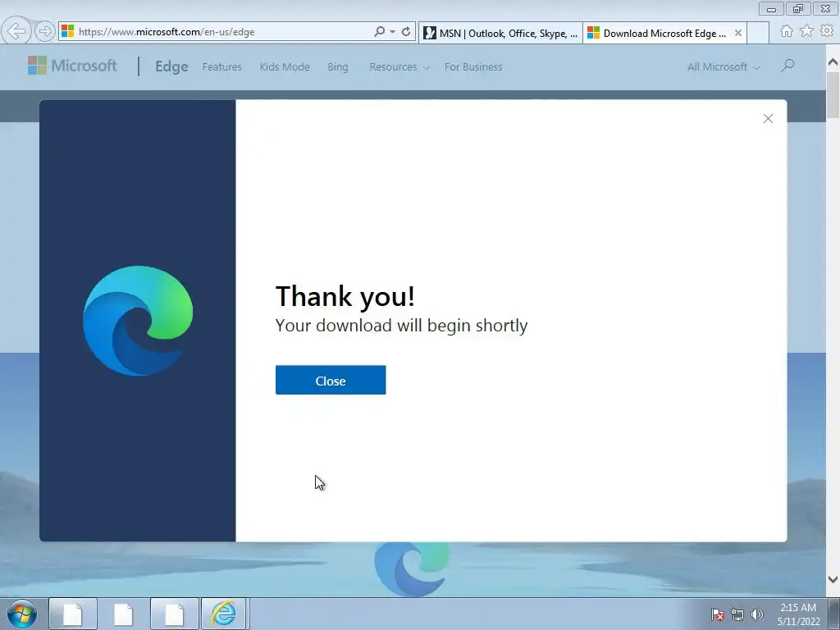Open Favorites star icon

[806, 31]
